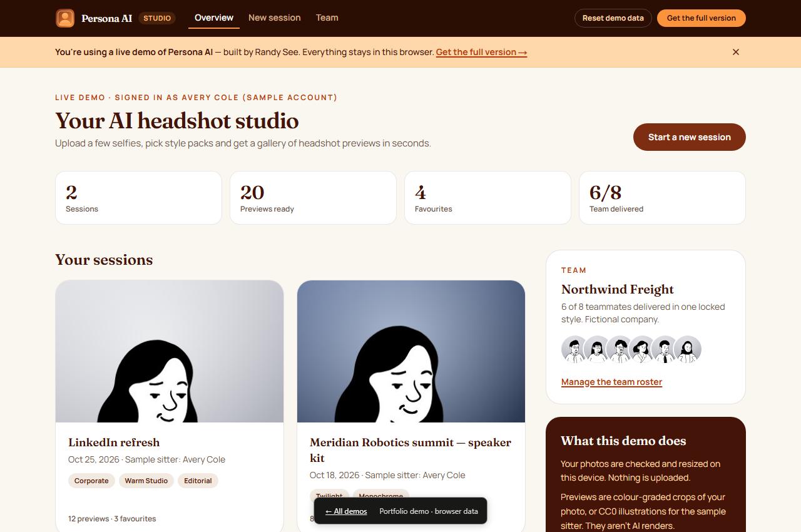Open the Meridian Robotics summit session thumbnail

(411, 351)
